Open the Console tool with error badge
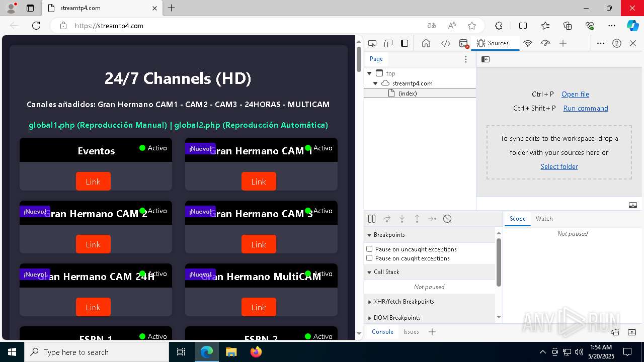Screen dimensions: 644x362 (x=464, y=43)
